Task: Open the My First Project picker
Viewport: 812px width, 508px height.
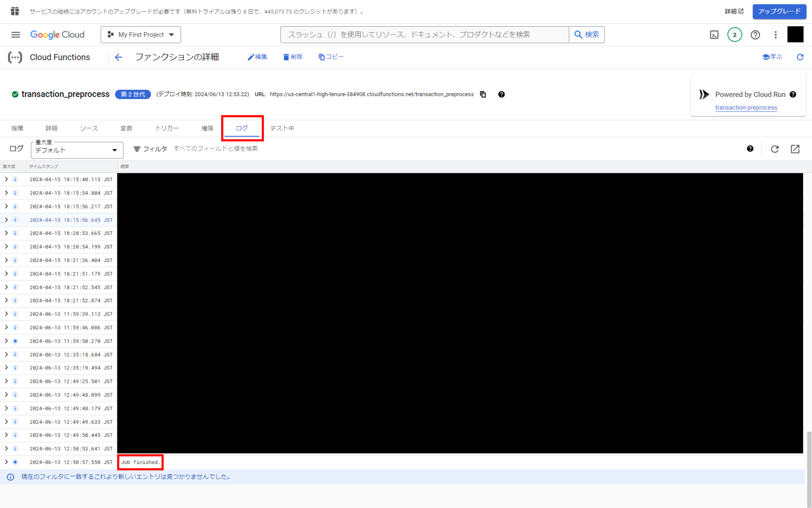Action: [140, 35]
